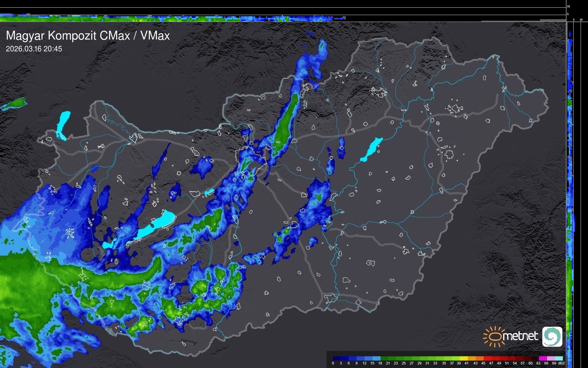Click the teal spiral app icon
588x368 pixels.
pyautogui.click(x=552, y=336)
